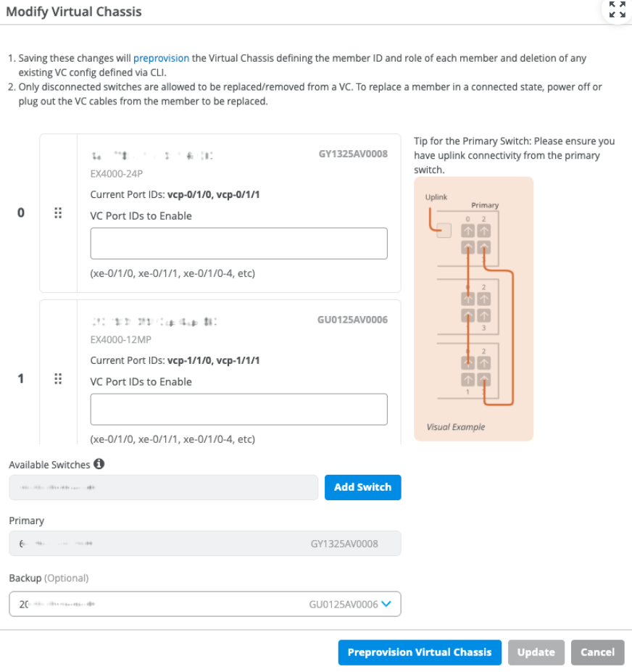The width and height of the screenshot is (632, 672).
Task: Cancel the Modify Virtual Chassis dialog
Action: [597, 652]
